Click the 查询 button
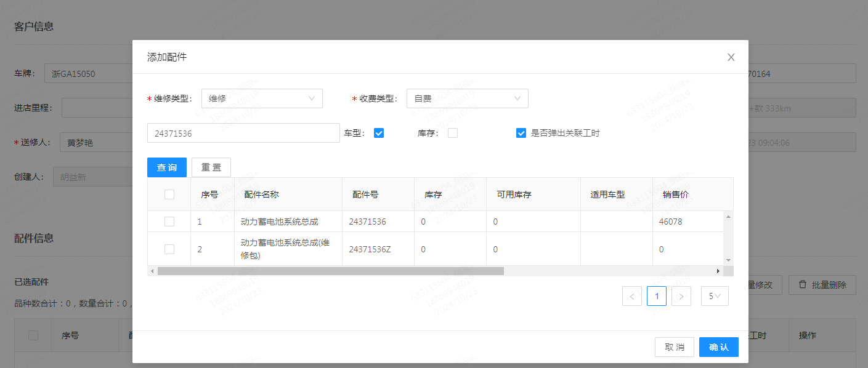The height and width of the screenshot is (368, 868). click(x=167, y=167)
